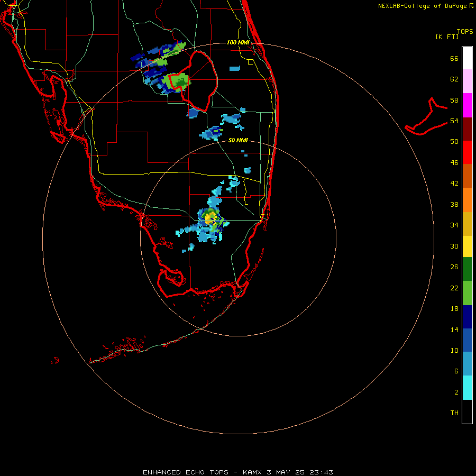Click legend value 42
476x476 pixels.
(x=454, y=184)
